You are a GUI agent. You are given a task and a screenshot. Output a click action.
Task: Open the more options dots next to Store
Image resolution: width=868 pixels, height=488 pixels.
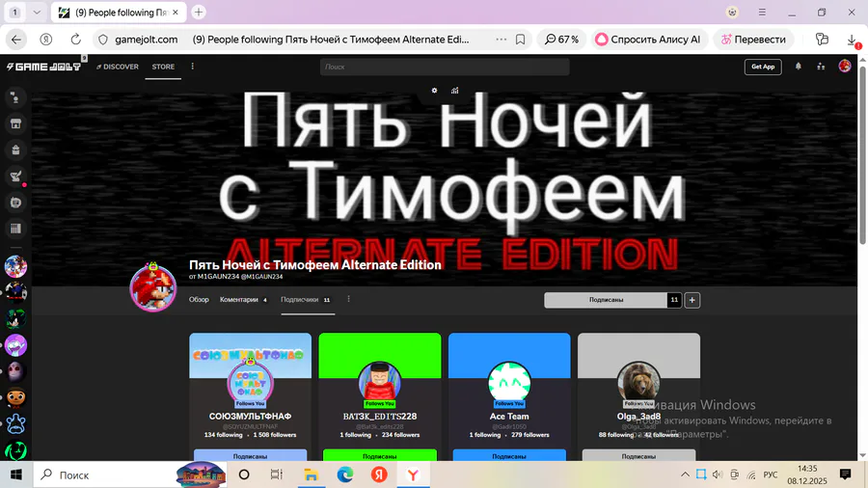click(x=193, y=67)
